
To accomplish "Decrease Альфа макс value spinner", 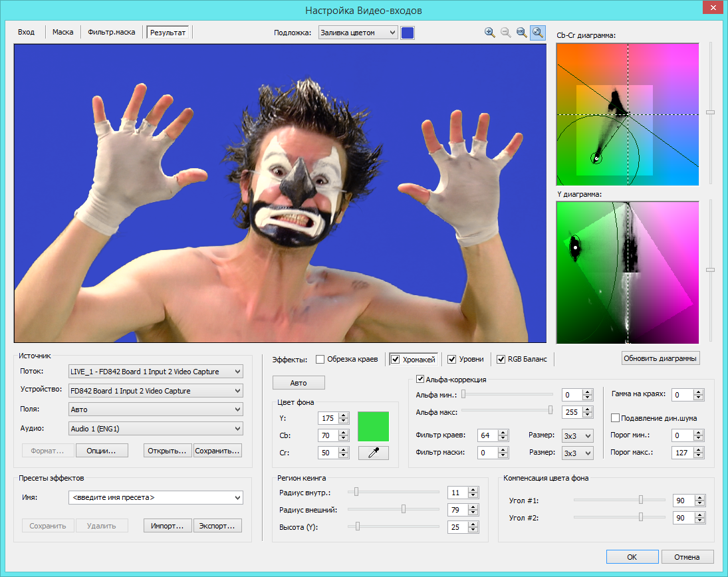I will (x=587, y=415).
